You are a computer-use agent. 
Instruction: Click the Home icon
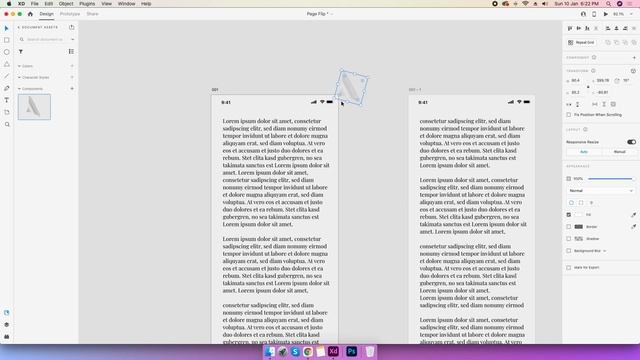coord(30,14)
